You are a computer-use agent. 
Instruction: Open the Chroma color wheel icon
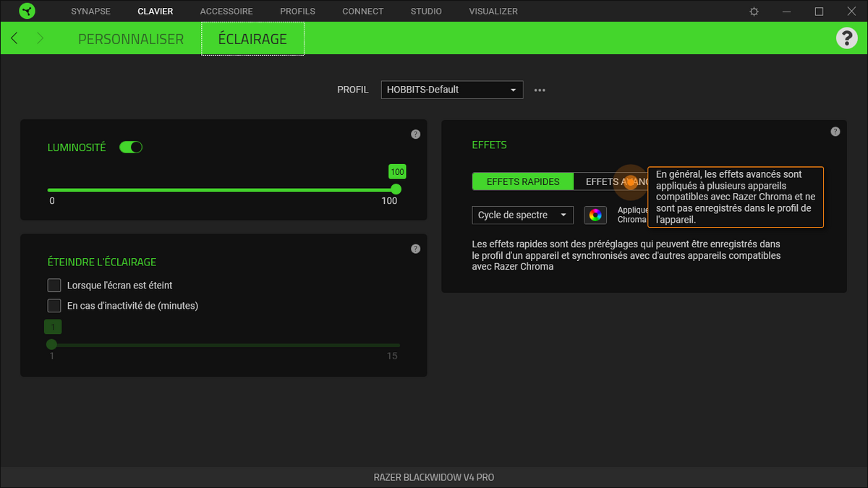pyautogui.click(x=595, y=215)
